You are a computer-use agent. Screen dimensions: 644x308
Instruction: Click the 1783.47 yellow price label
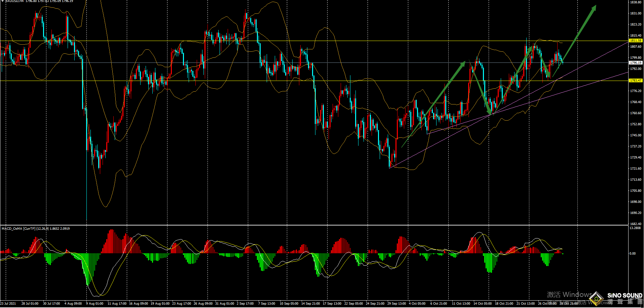click(636, 81)
